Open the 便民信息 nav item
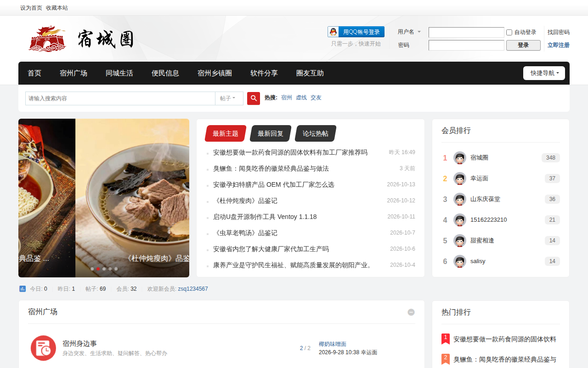 click(165, 73)
